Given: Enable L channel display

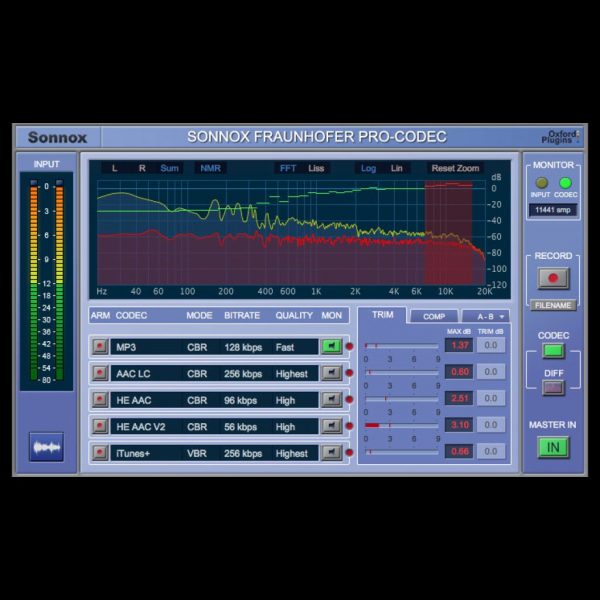Looking at the screenshot, I should [114, 168].
